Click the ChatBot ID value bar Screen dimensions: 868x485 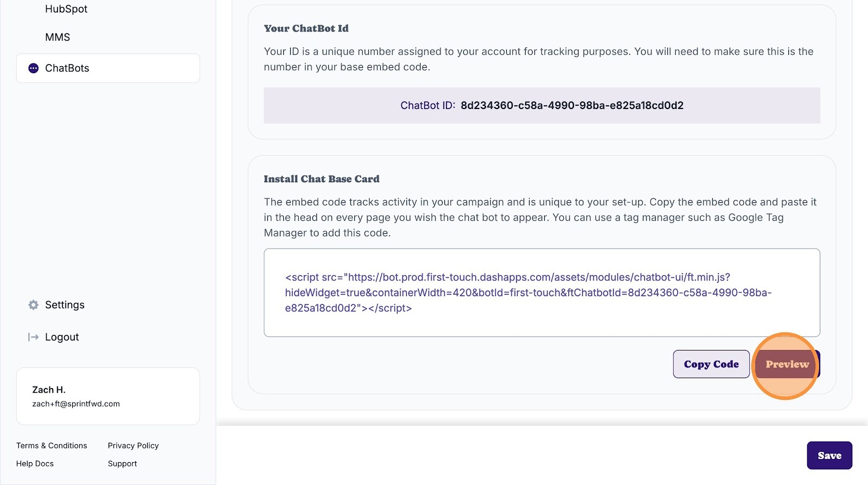coord(542,106)
